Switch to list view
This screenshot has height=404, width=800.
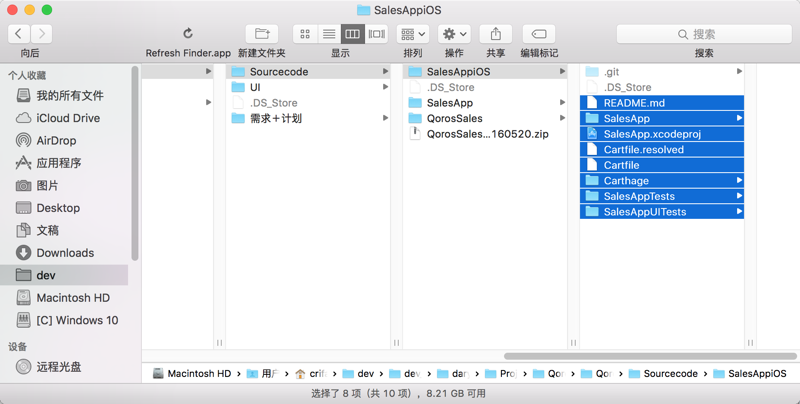click(x=329, y=34)
